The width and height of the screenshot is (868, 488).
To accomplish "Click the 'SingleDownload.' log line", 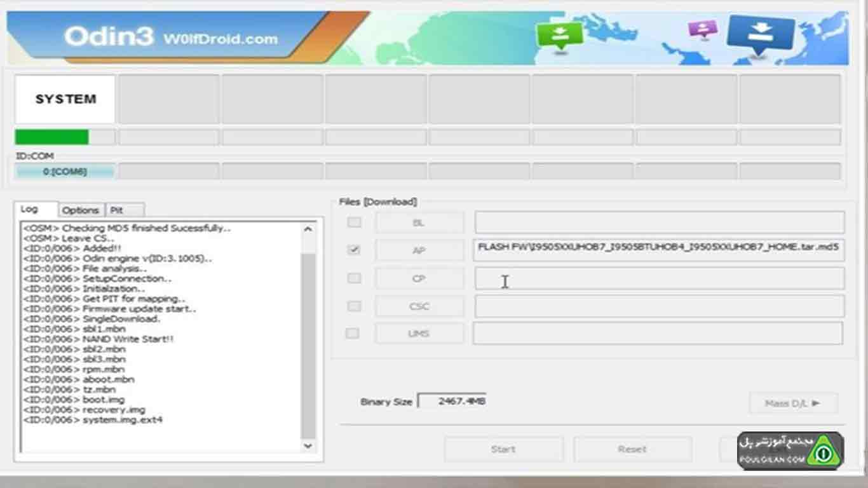I will 92,319.
